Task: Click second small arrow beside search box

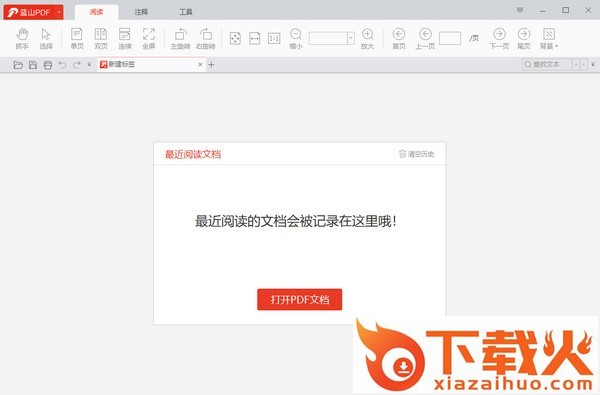Action: coord(584,64)
